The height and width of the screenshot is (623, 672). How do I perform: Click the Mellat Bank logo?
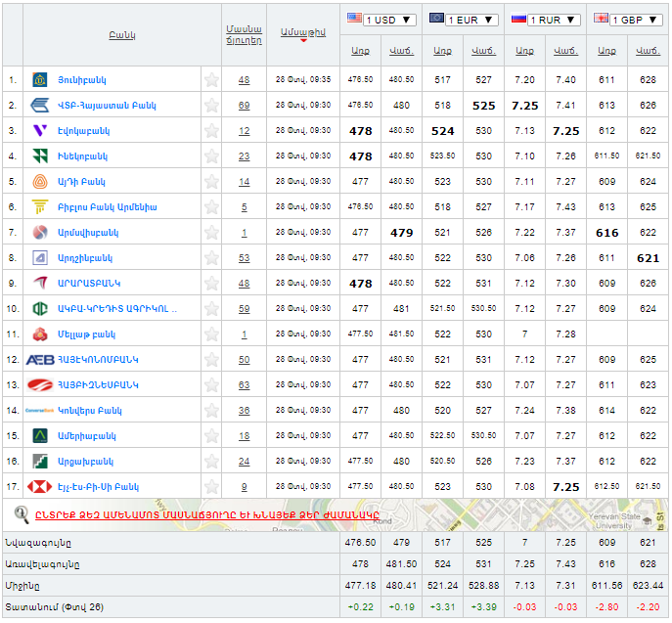tap(40, 334)
